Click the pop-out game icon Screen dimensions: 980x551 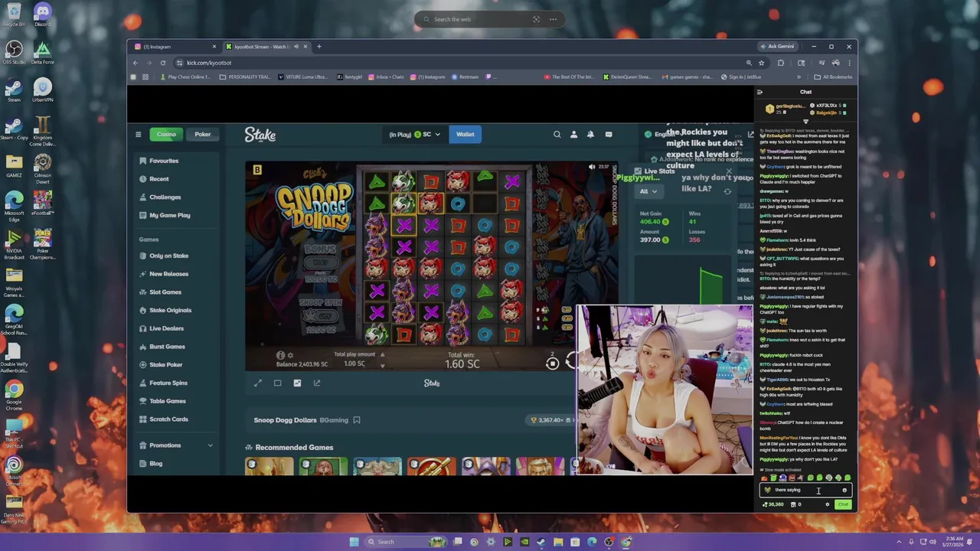click(x=317, y=383)
